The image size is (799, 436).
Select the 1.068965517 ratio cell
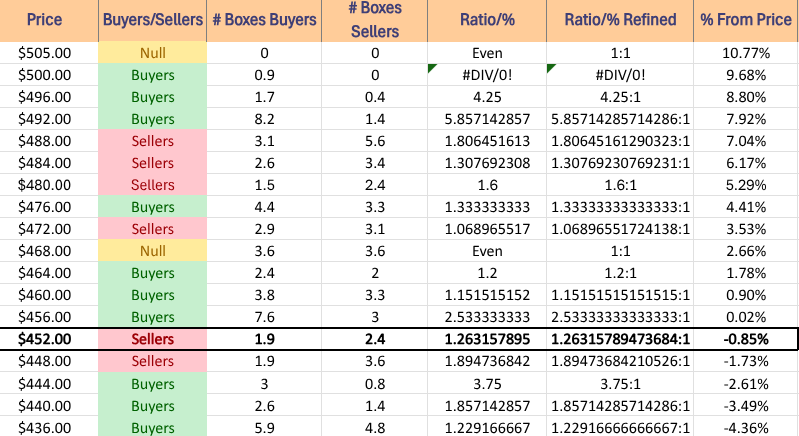pyautogui.click(x=487, y=229)
